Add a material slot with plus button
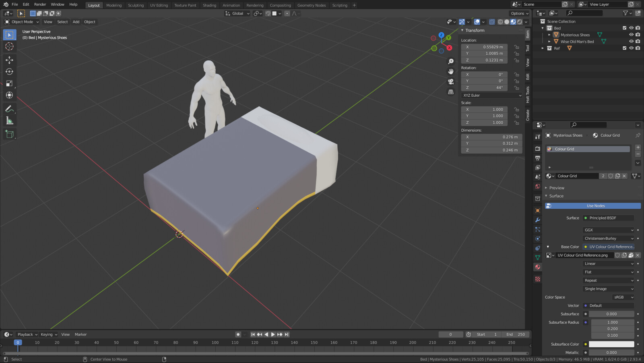 (x=638, y=147)
